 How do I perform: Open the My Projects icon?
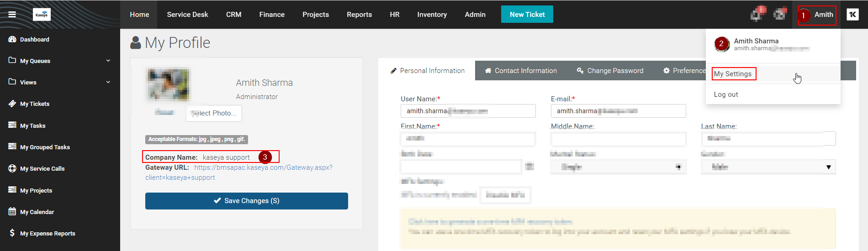pos(12,190)
